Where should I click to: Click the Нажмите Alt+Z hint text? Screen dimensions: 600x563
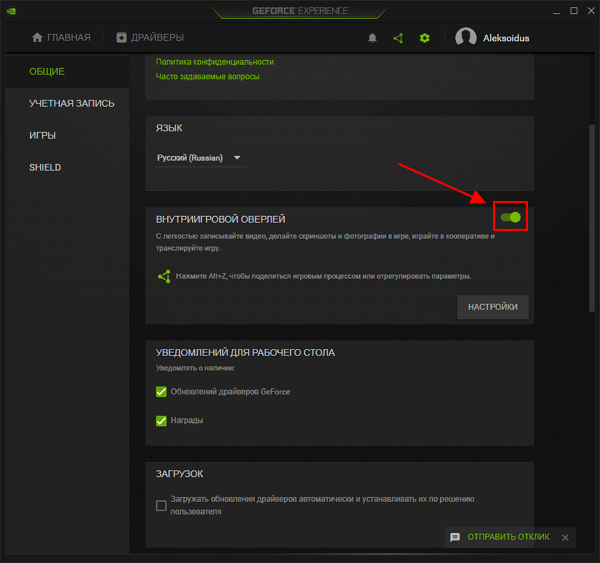coord(323,276)
